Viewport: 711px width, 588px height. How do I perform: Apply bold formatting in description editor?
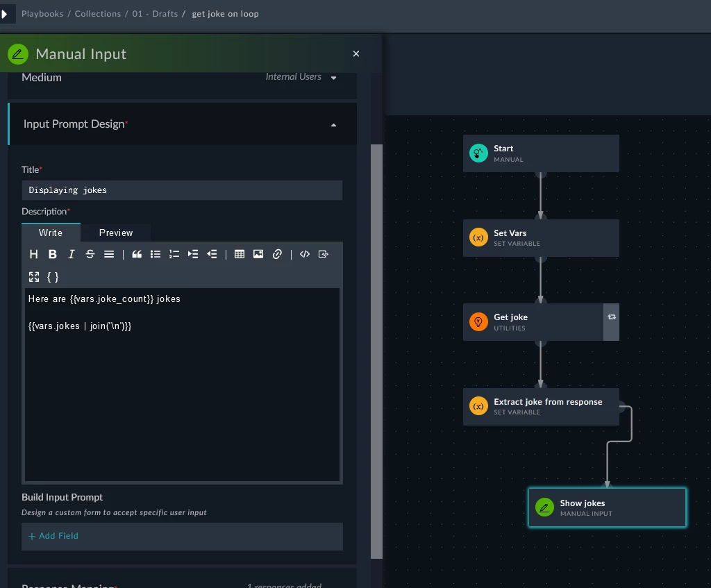pyautogui.click(x=53, y=254)
